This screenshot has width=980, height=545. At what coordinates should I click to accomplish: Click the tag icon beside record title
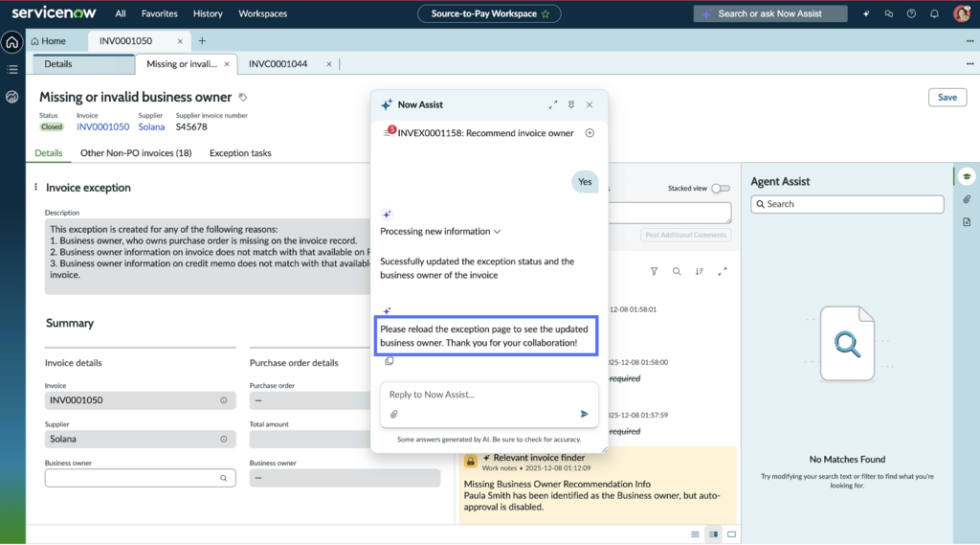pos(243,97)
